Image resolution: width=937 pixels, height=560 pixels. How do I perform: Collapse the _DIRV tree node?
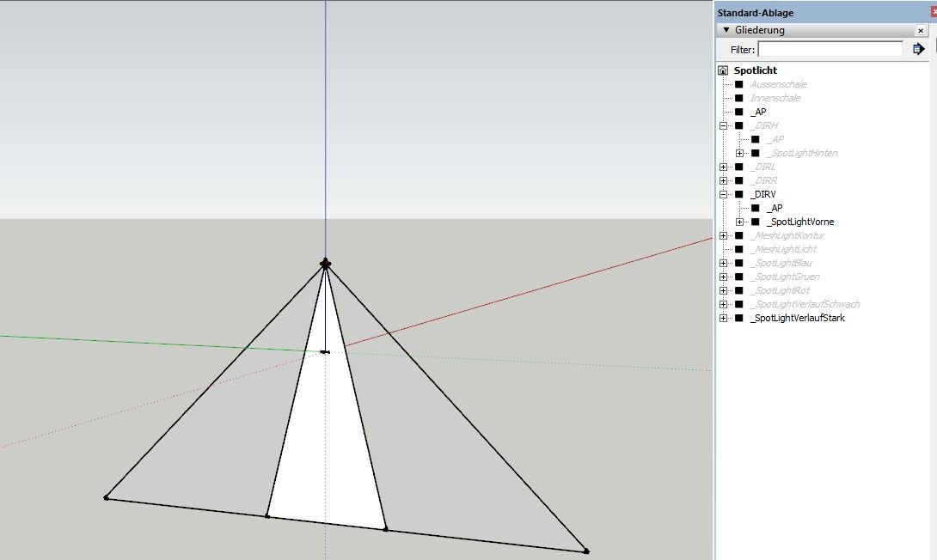click(x=723, y=194)
